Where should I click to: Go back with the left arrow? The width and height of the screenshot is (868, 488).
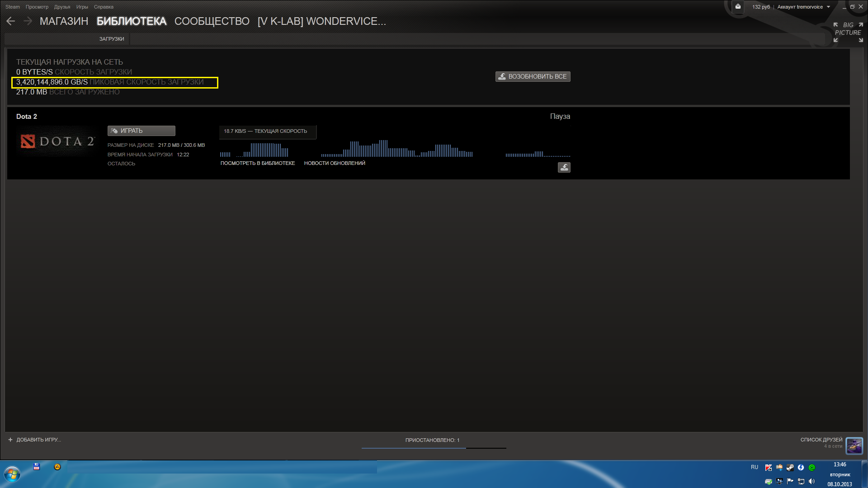11,21
